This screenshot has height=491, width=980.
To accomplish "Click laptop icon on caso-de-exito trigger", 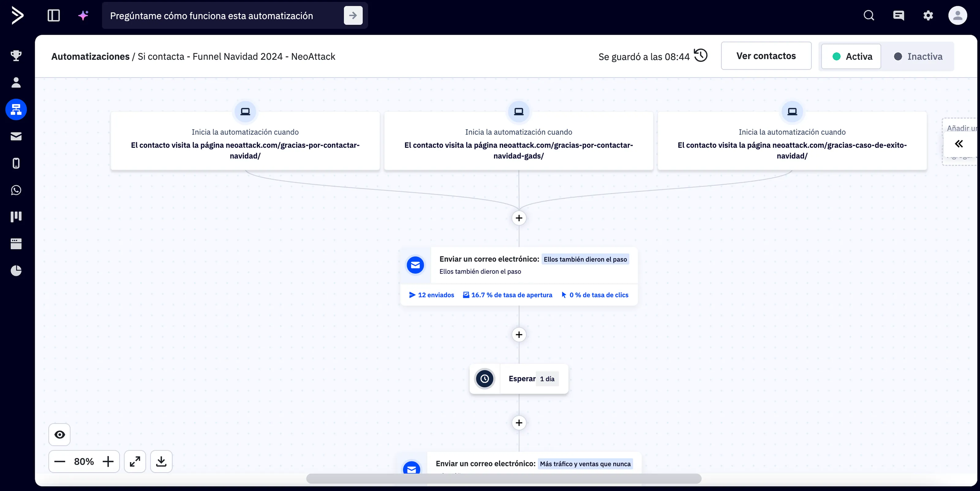I will click(792, 111).
